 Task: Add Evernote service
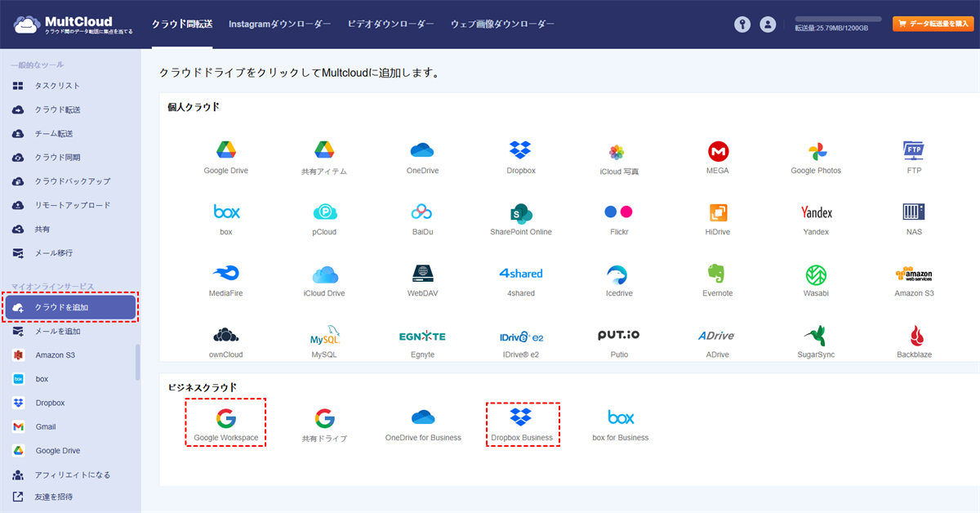(718, 273)
